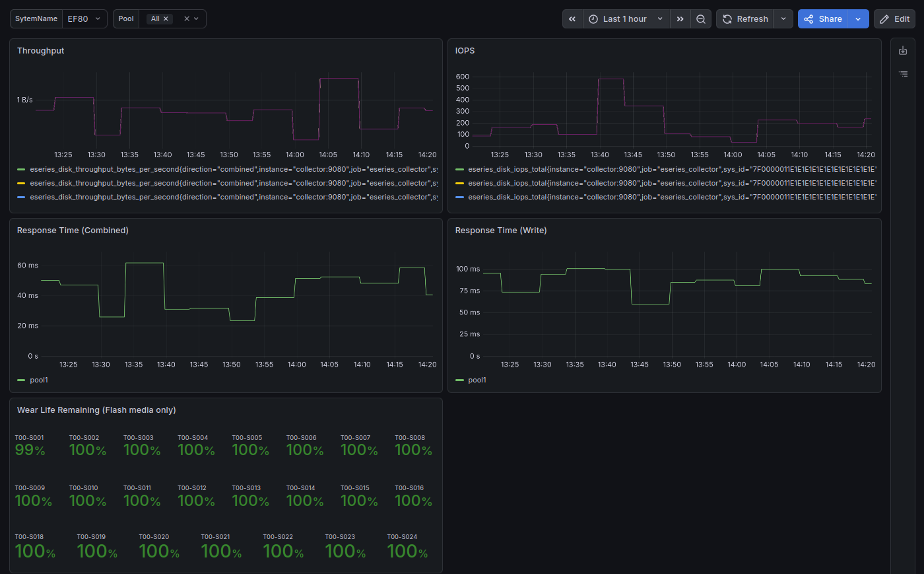Select the T00-S021 wear stat
Screen dimensions: 924x574
coord(221,546)
